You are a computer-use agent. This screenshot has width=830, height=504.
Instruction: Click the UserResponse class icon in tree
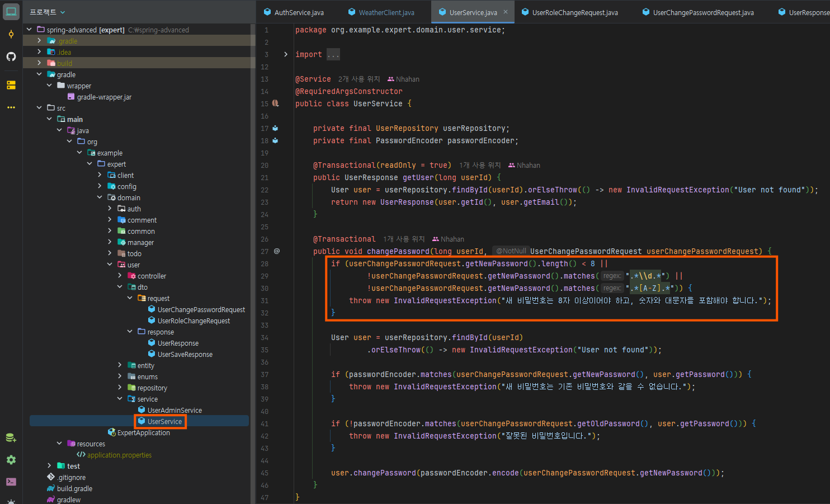(x=152, y=343)
